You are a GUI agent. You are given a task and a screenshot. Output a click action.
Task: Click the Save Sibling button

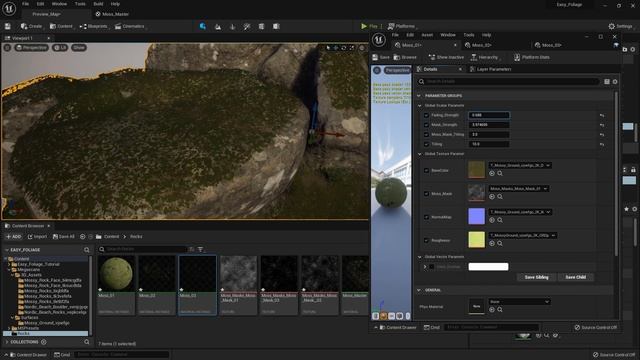pos(536,277)
